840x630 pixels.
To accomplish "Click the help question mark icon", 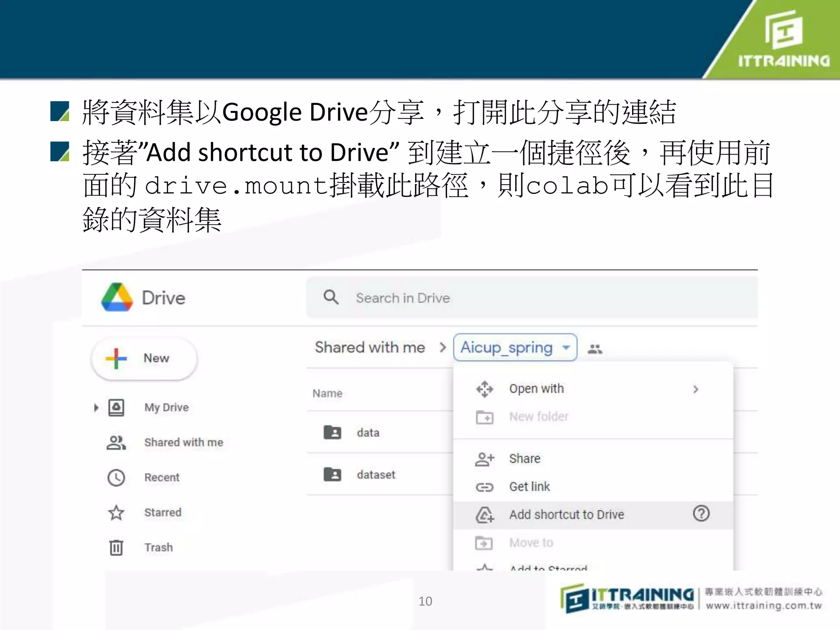I will pyautogui.click(x=701, y=514).
